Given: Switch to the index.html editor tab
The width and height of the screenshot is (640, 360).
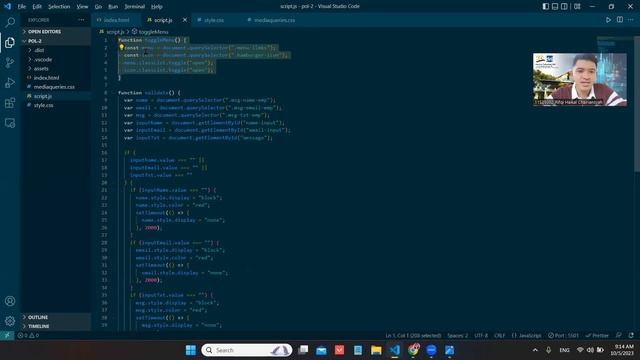Looking at the screenshot, I should click(x=116, y=20).
